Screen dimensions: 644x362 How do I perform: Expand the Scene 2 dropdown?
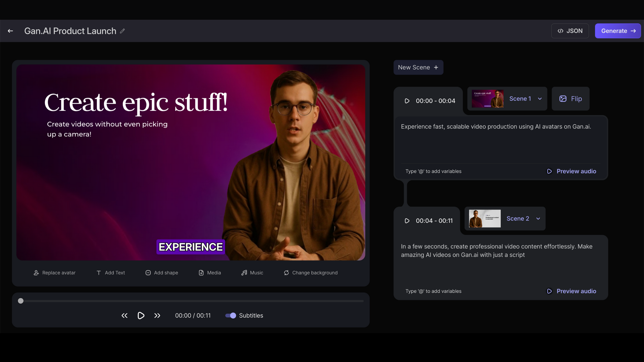pos(538,219)
